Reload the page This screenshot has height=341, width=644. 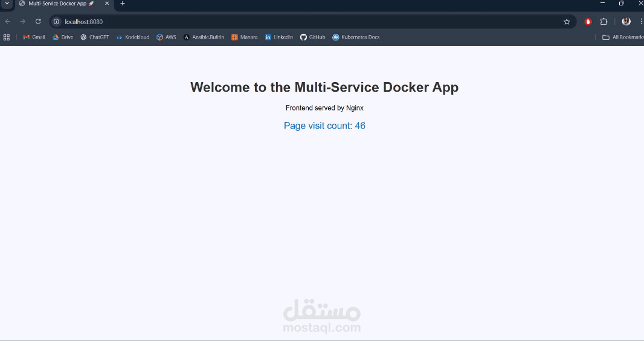38,22
